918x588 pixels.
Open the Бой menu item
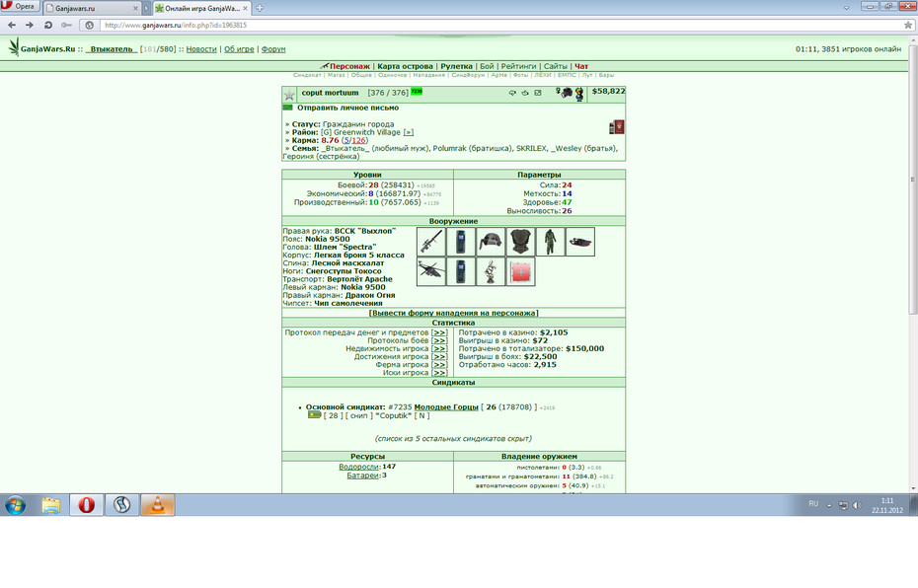(x=487, y=66)
